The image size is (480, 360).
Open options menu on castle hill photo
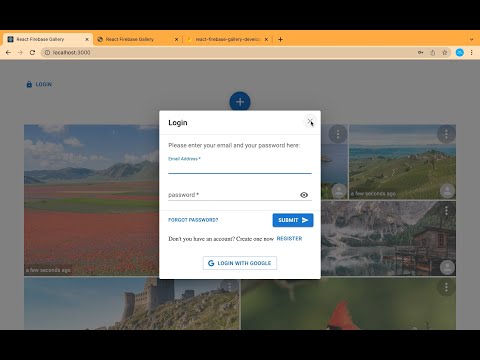pyautogui.click(x=229, y=287)
